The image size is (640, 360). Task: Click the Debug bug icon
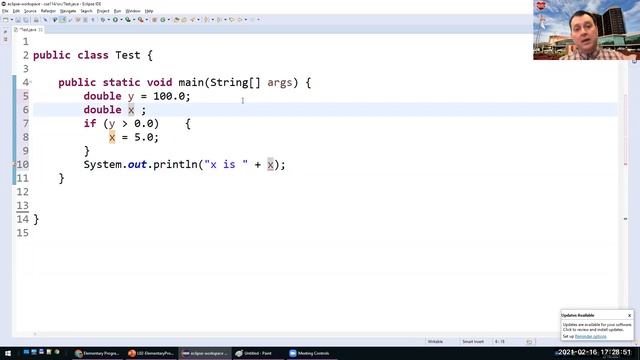[x=103, y=20]
